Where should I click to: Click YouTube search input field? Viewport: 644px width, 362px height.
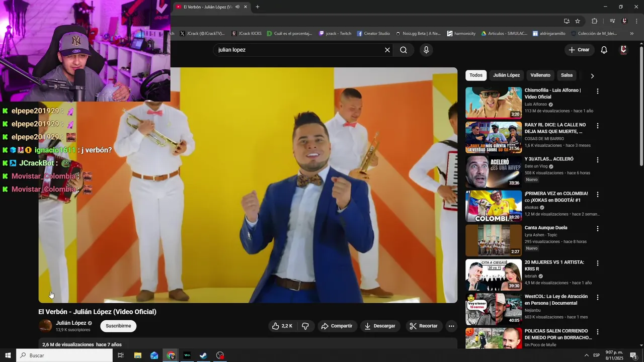(299, 50)
